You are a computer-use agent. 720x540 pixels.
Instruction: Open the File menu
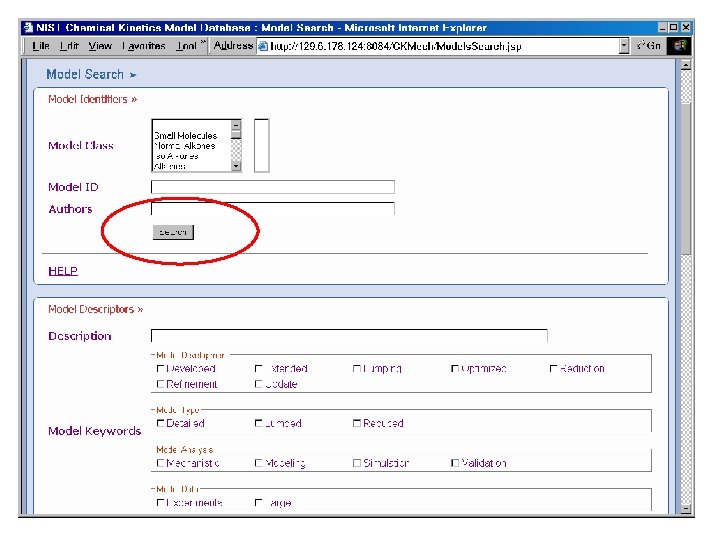(41, 46)
